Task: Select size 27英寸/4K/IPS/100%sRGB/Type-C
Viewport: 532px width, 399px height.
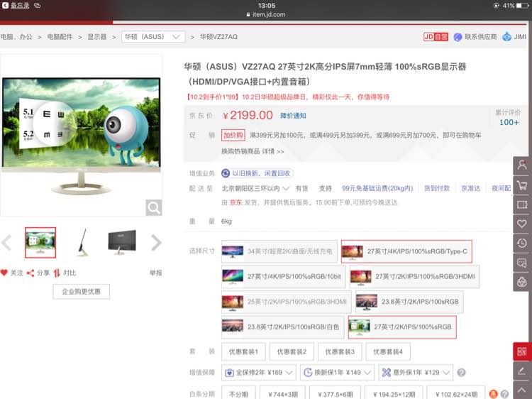Action: click(406, 251)
